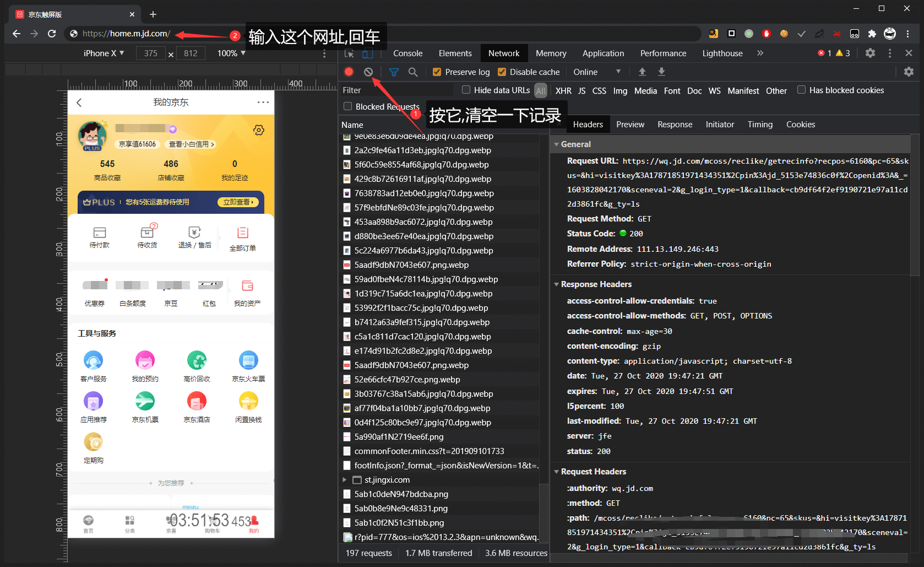This screenshot has width=924, height=567.
Task: Open 545 商品收藏 link
Action: coord(107,170)
